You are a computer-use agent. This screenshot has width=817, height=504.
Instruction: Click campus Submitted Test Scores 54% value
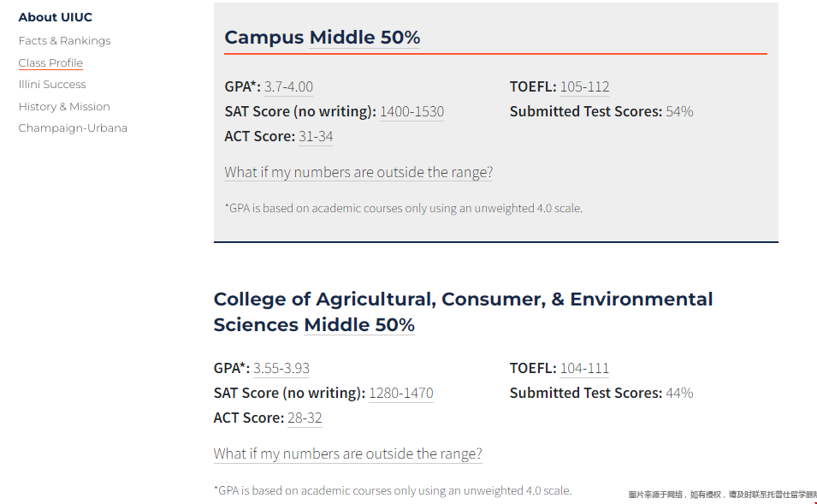(x=679, y=111)
